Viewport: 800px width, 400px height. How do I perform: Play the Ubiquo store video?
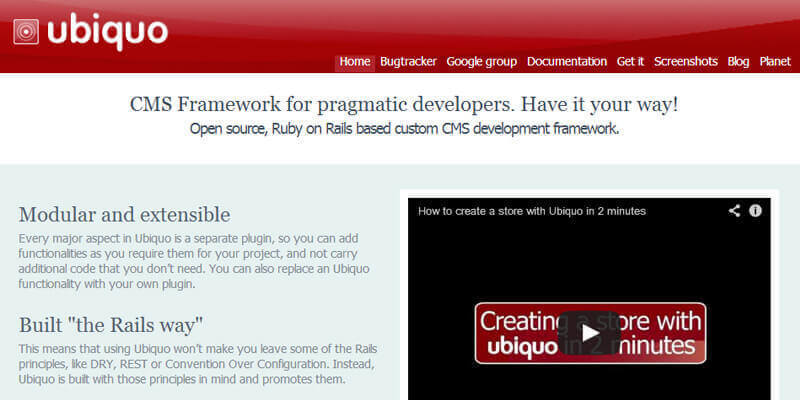click(x=590, y=333)
